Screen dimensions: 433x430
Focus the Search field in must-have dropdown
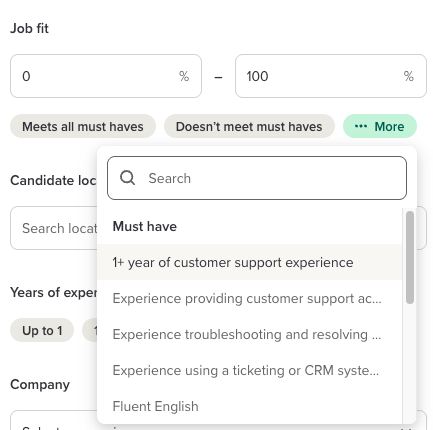(x=257, y=178)
